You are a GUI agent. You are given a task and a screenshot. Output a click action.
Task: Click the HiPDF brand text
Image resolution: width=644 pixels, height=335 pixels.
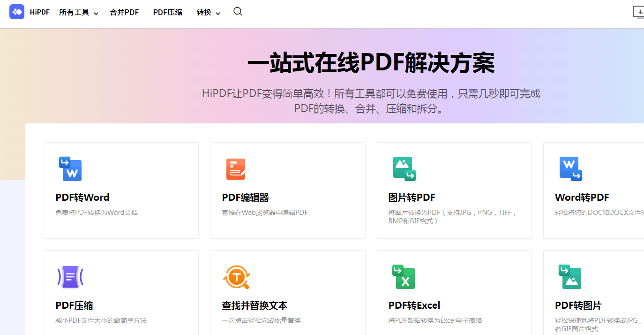click(x=39, y=12)
